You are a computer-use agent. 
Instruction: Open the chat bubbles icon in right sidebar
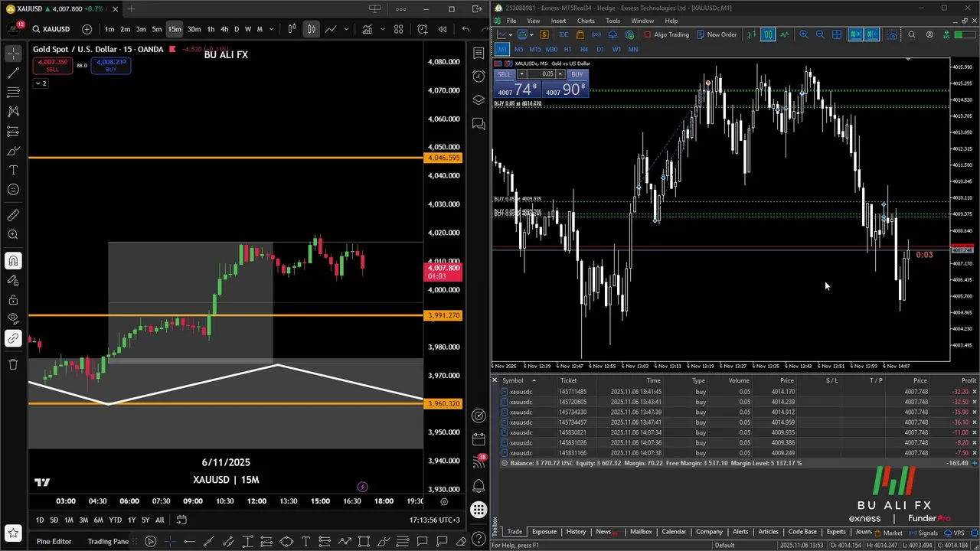point(479,123)
